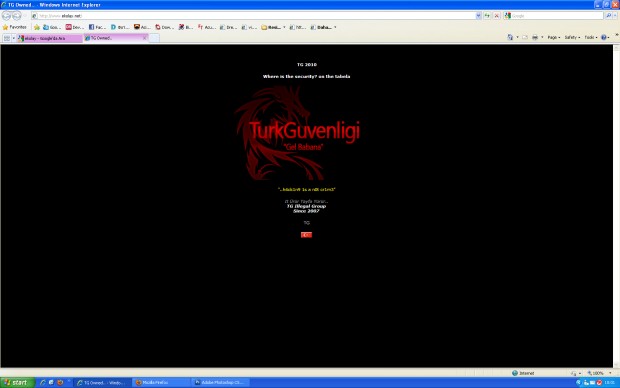Viewport: 620px width, 388px height.
Task: Click the red Stop loading button
Action: [497, 16]
